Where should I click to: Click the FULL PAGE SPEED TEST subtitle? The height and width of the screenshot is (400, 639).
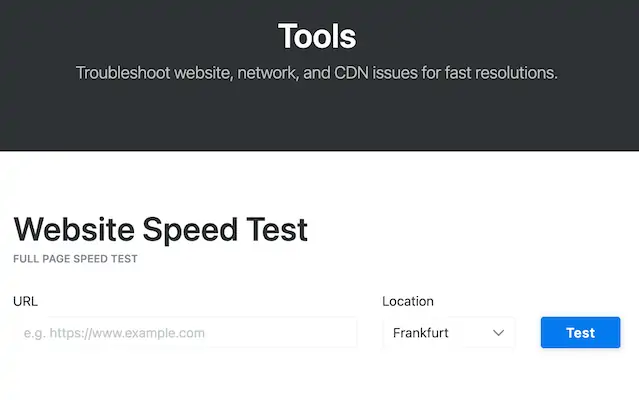coord(75,259)
